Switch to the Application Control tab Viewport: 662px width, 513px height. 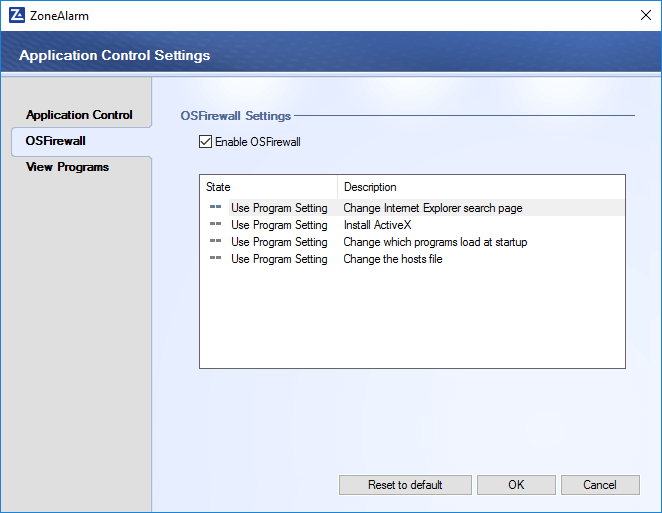tap(79, 115)
